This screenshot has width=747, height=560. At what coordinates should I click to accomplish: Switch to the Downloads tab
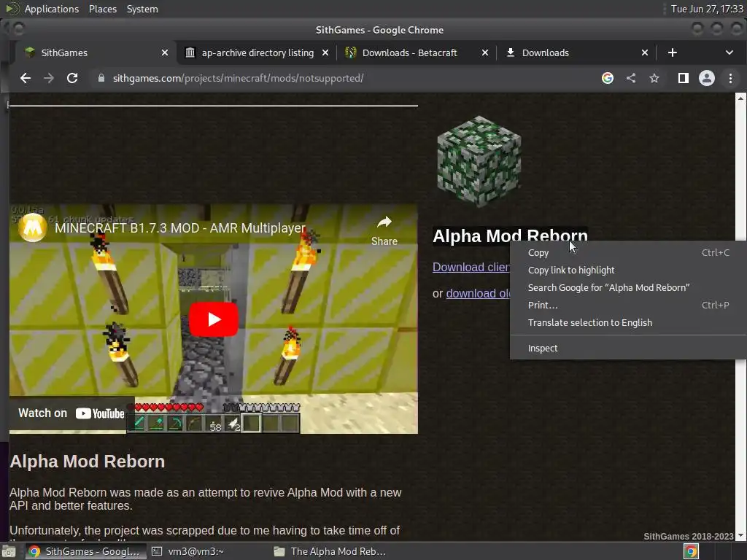545,52
